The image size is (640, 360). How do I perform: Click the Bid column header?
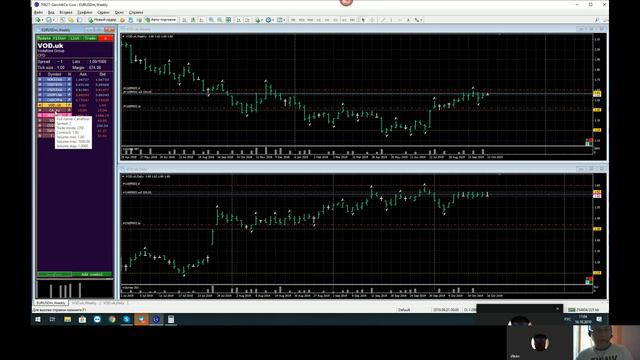pyautogui.click(x=102, y=74)
